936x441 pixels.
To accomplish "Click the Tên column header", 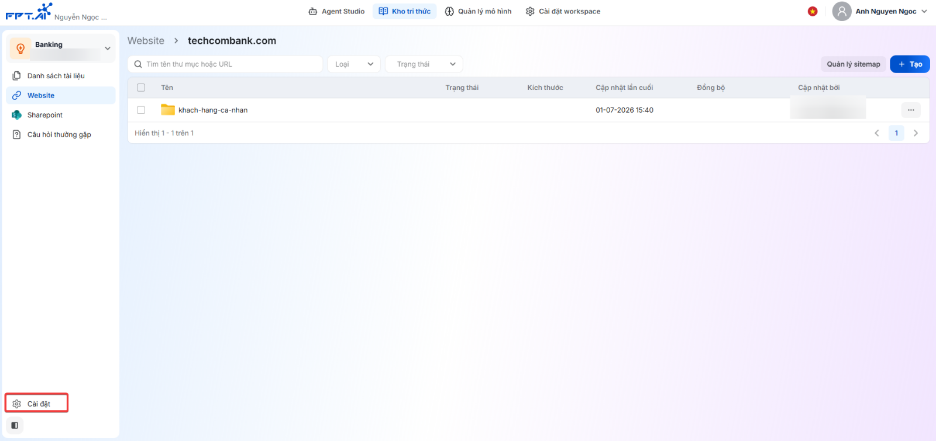I will coord(167,88).
